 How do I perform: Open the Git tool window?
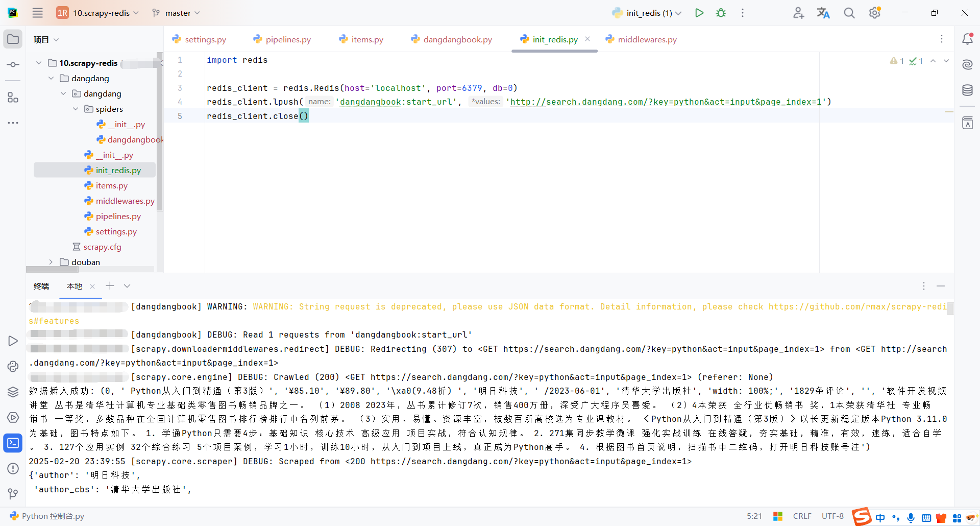pos(13,494)
